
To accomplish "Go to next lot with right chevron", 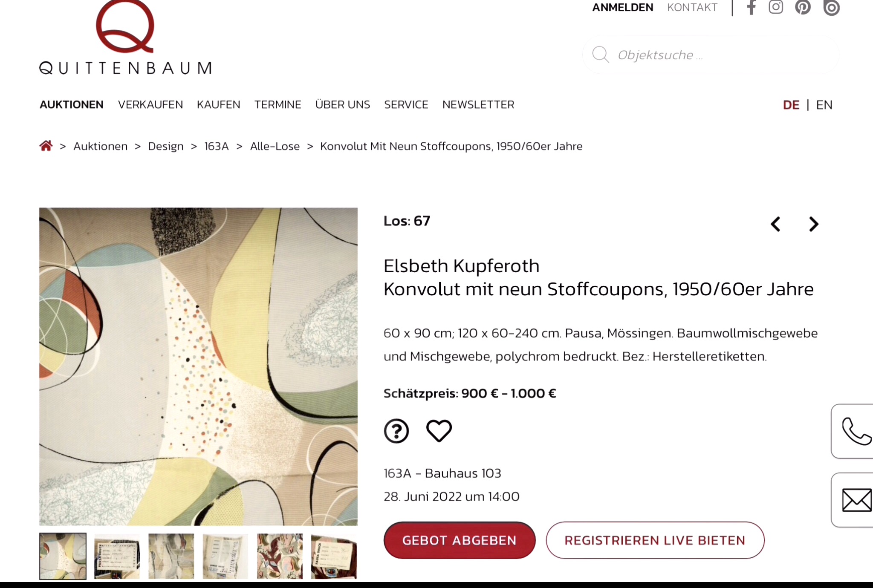I will pos(814,224).
